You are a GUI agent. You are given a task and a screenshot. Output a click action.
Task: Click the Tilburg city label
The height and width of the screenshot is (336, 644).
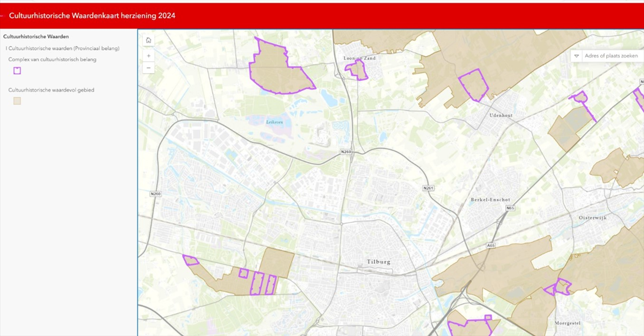378,262
